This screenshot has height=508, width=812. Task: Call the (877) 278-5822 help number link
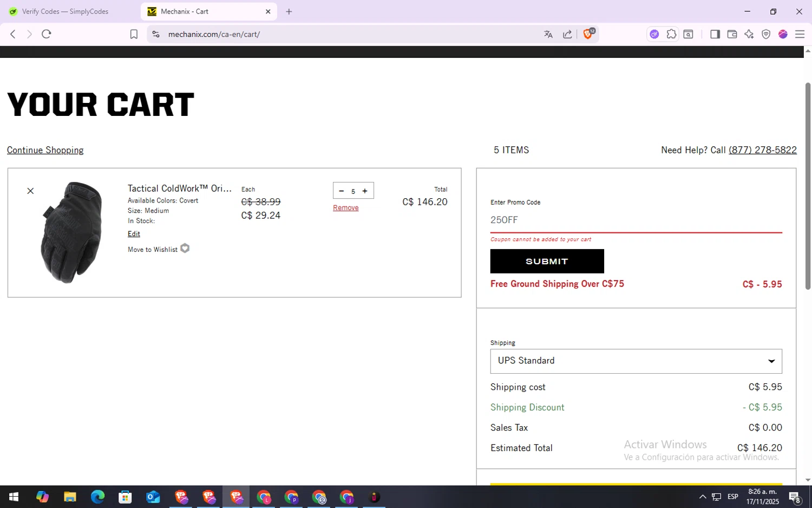[x=763, y=150]
